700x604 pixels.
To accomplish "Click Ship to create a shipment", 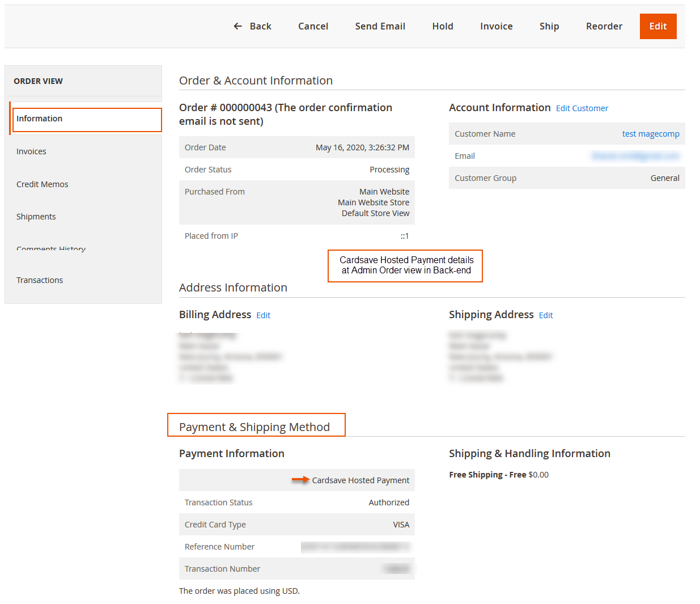I will pyautogui.click(x=549, y=26).
